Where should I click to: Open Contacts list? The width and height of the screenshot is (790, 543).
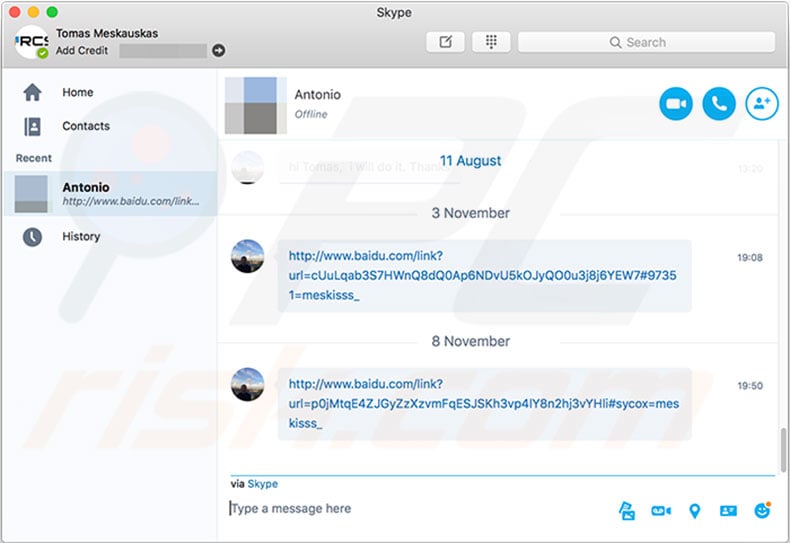click(x=86, y=126)
